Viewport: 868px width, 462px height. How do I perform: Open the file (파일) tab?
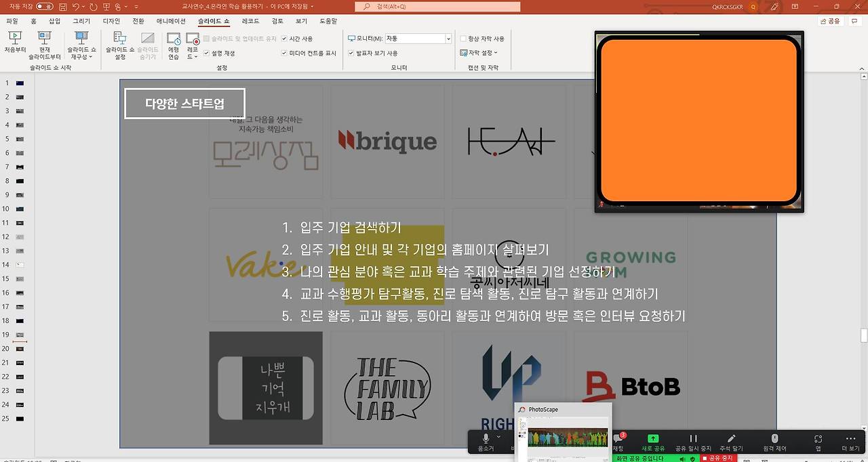[12, 21]
